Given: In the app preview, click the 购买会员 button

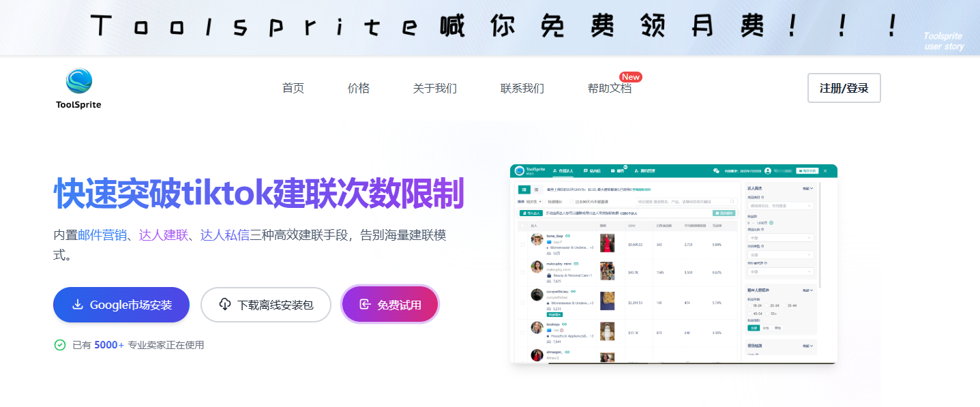Looking at the screenshot, I should click(x=807, y=170).
